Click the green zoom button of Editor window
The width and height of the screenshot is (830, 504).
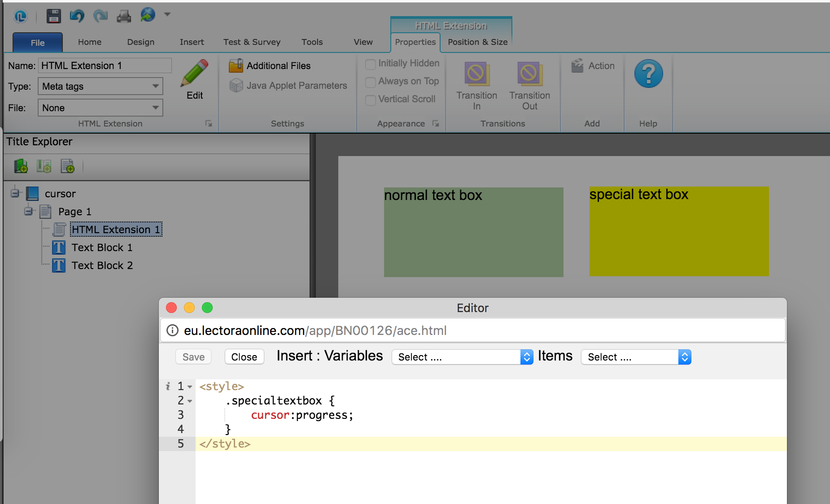tap(207, 308)
